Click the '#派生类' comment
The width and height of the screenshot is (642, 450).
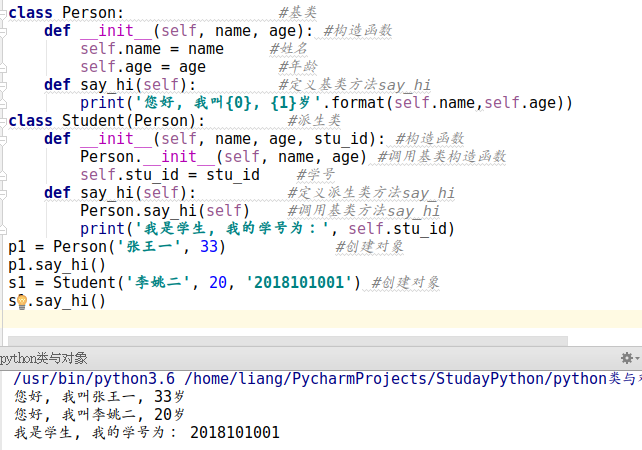(314, 120)
